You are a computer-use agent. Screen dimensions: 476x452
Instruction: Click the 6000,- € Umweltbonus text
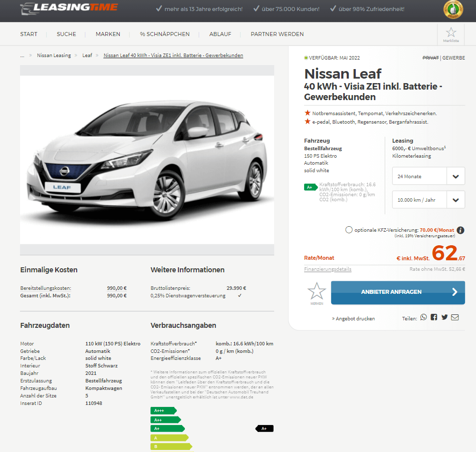[x=419, y=148]
